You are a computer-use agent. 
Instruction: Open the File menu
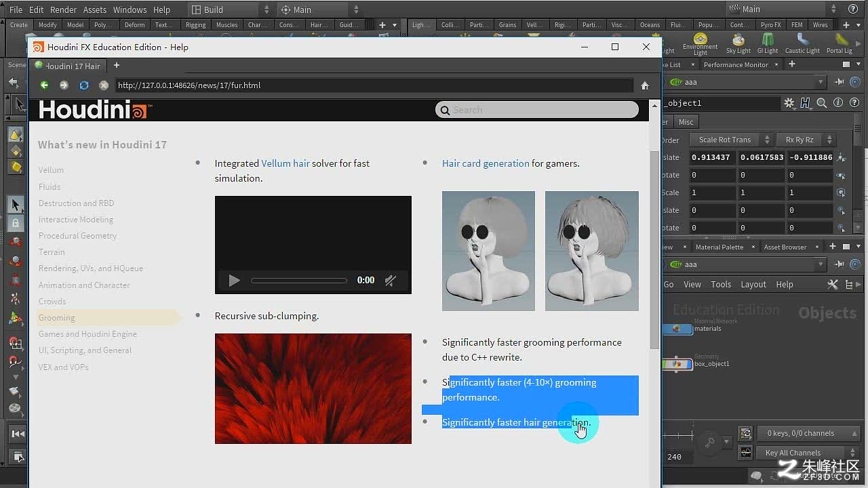16,9
